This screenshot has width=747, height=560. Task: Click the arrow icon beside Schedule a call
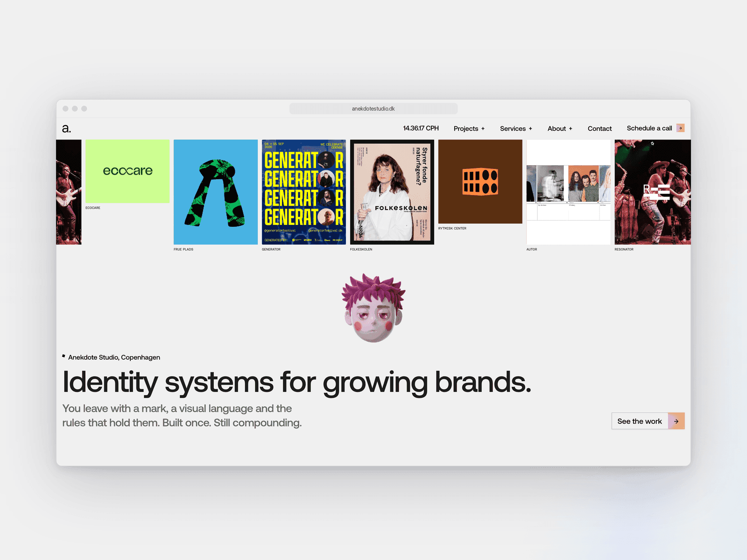680,128
